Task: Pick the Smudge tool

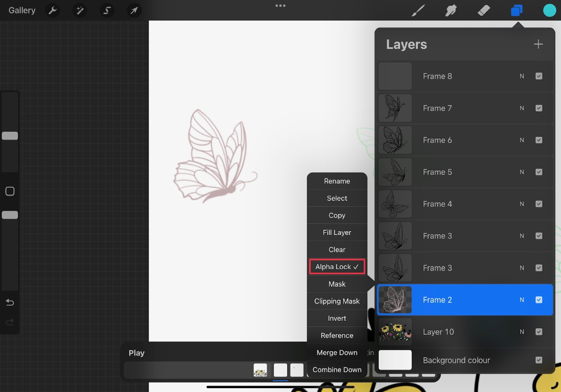Action: pos(450,10)
